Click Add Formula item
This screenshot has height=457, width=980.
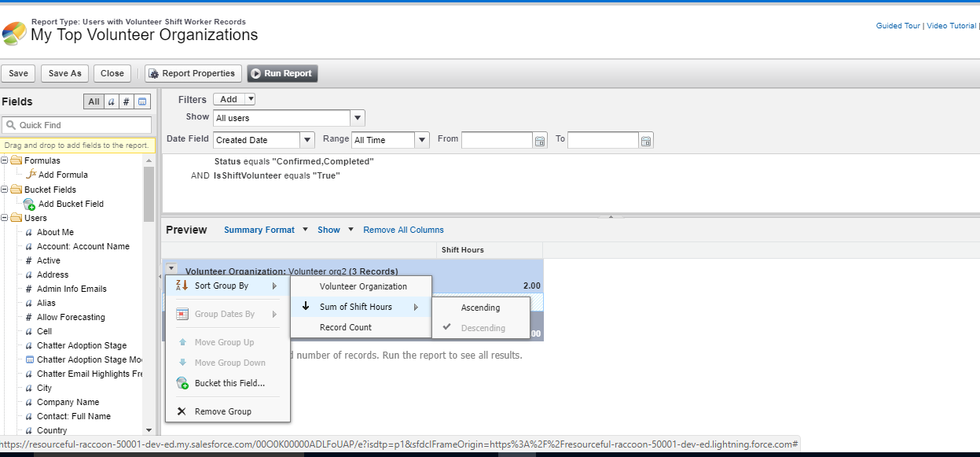point(63,175)
